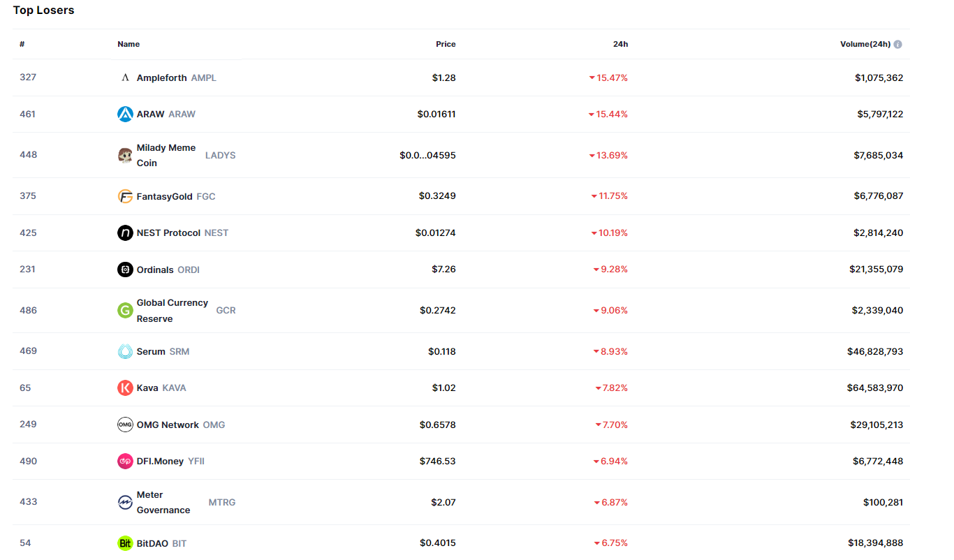The width and height of the screenshot is (954, 560).
Task: Sort by the Name column header
Action: coord(129,44)
